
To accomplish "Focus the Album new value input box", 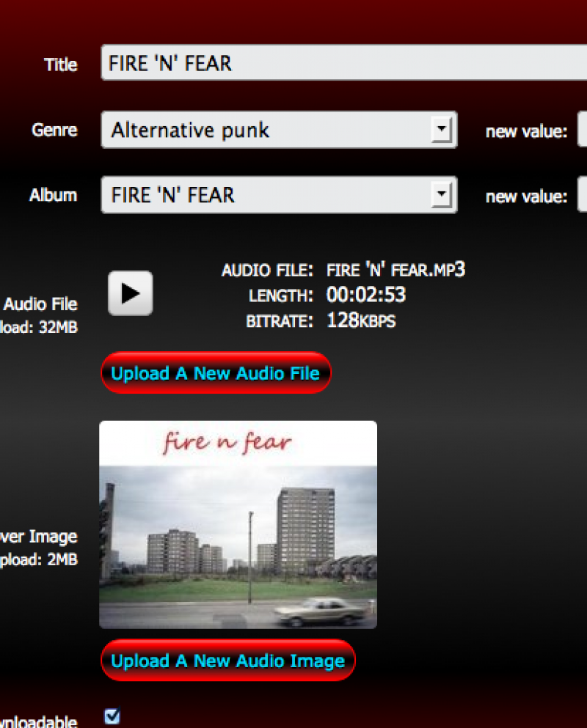I will [x=582, y=194].
